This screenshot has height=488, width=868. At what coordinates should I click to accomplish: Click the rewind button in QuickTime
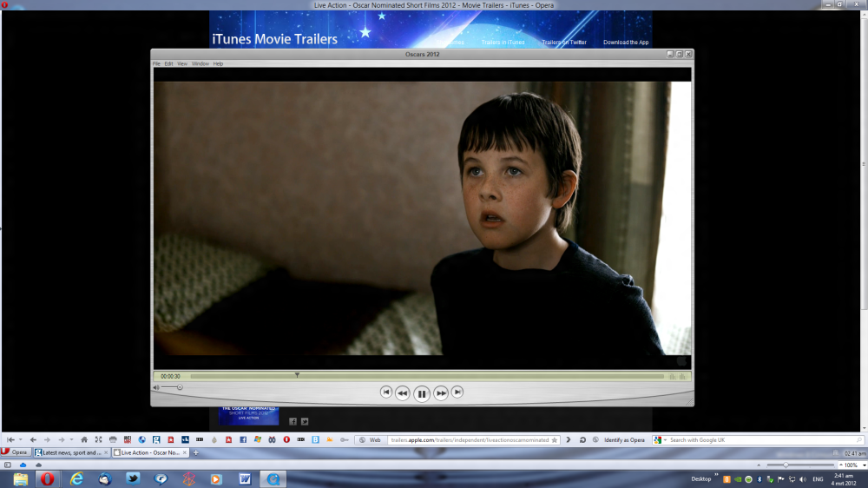coord(403,393)
